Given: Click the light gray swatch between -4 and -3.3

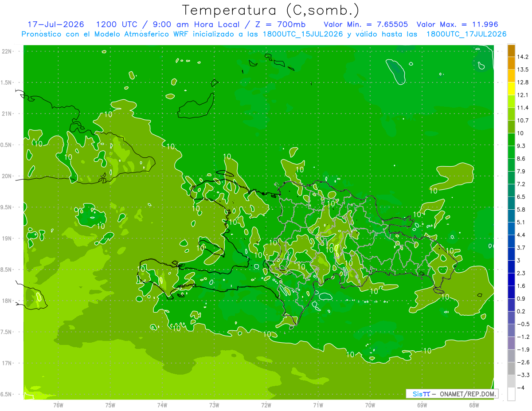Looking at the screenshot, I should (511, 381).
